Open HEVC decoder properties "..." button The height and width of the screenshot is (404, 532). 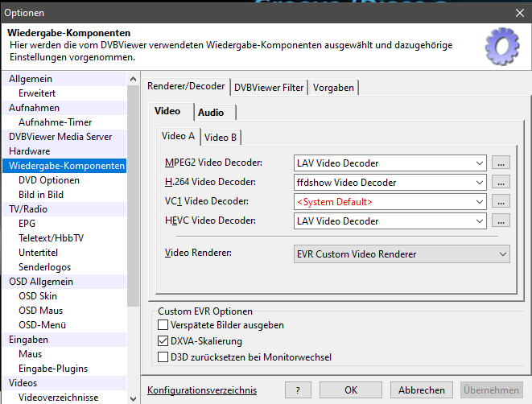pyautogui.click(x=501, y=221)
